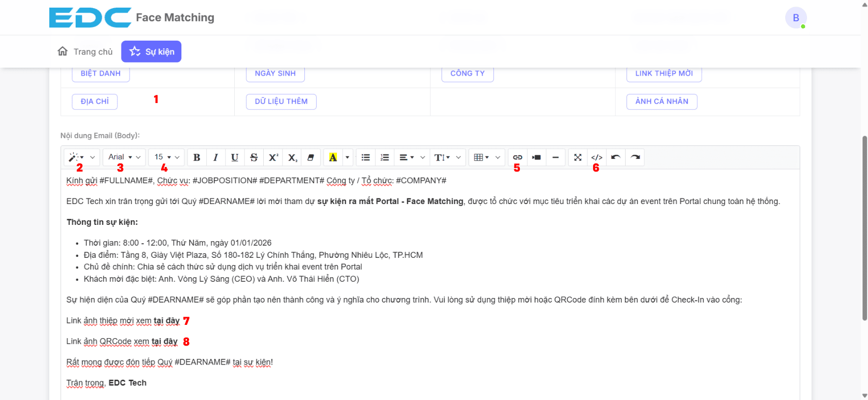
Task: Click the scrollbar down arrow
Action: [x=864, y=395]
